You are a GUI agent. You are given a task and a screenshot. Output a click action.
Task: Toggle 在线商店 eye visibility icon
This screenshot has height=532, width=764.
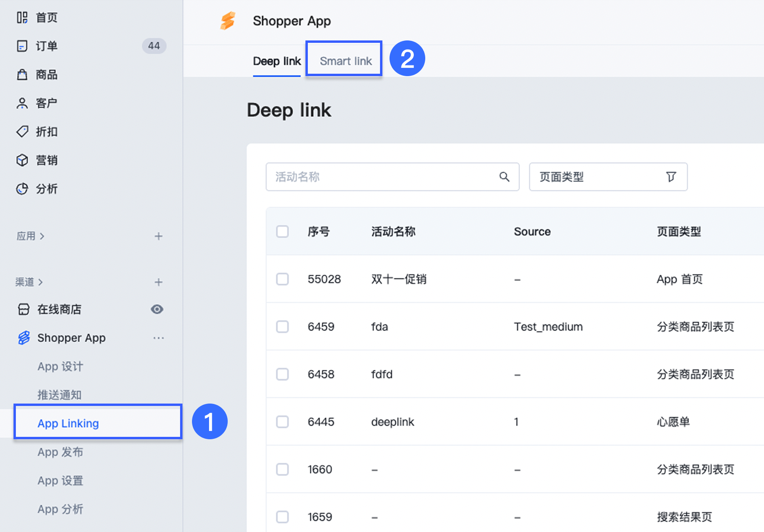(x=157, y=309)
